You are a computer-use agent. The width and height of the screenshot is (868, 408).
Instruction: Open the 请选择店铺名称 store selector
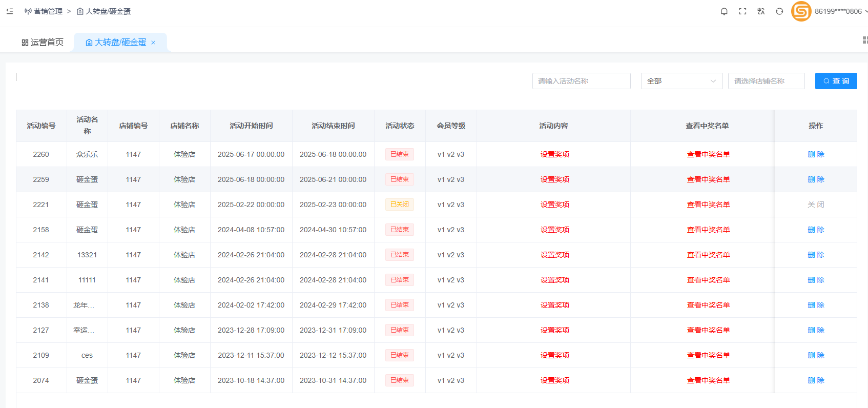(766, 81)
